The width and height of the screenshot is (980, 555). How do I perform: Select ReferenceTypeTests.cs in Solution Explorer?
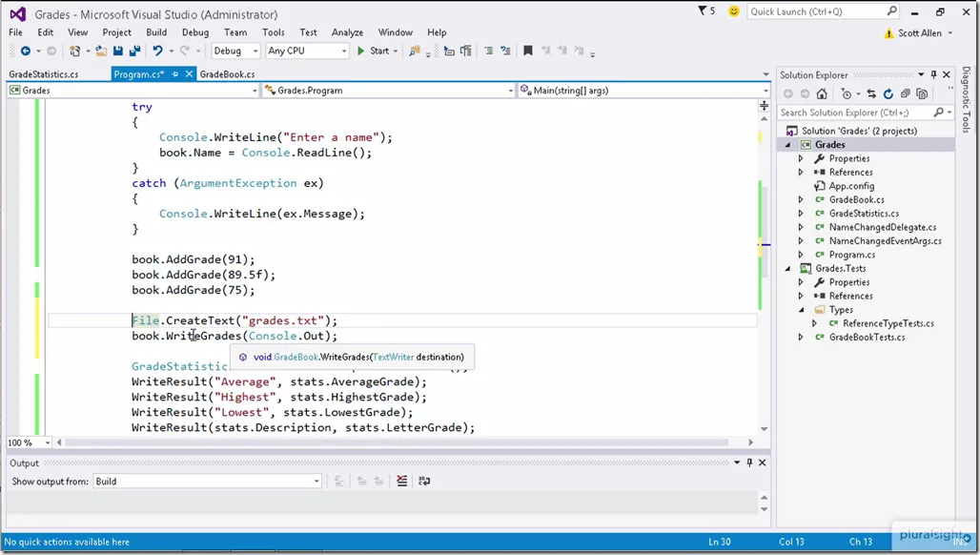[x=888, y=324]
